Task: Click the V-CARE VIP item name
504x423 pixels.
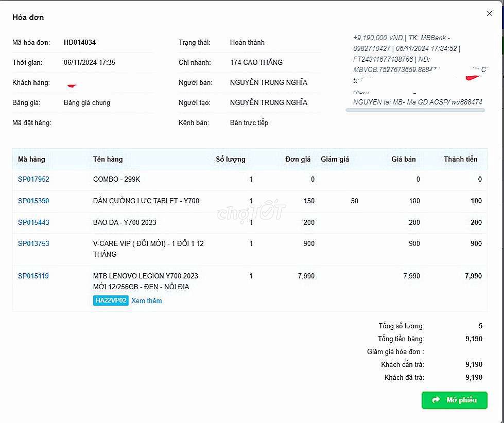Action: (x=148, y=249)
